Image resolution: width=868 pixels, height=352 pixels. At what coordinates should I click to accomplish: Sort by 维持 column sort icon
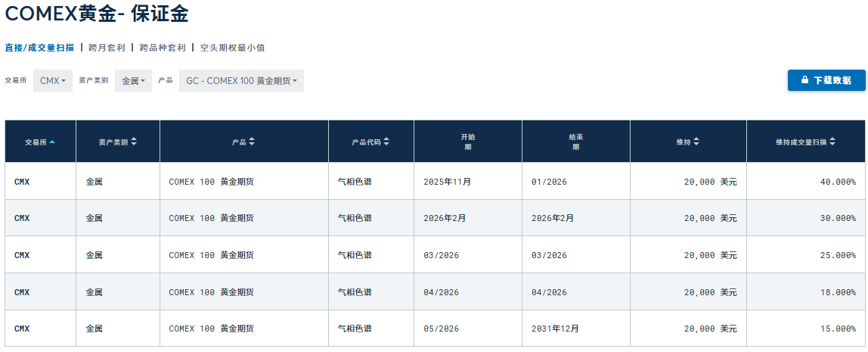696,142
